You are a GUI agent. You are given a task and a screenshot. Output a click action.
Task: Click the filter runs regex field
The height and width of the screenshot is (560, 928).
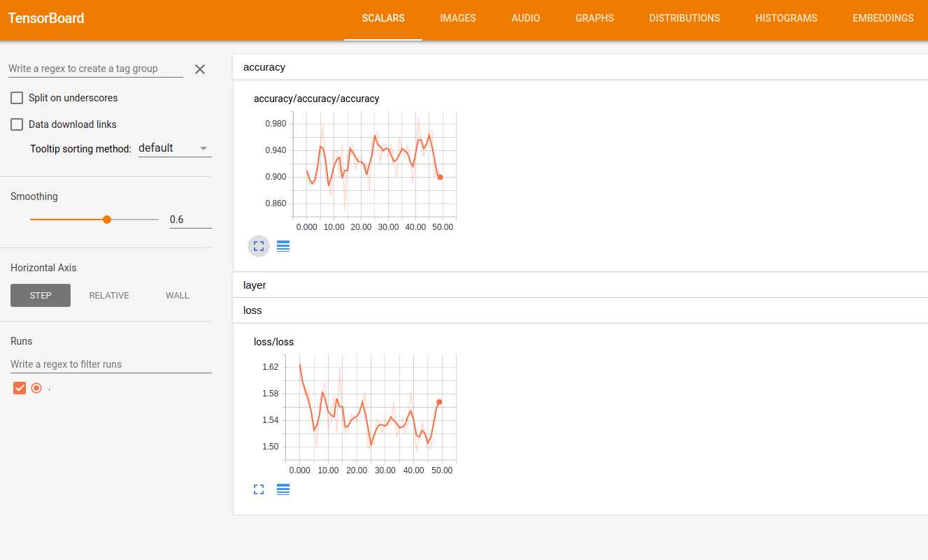click(x=111, y=364)
